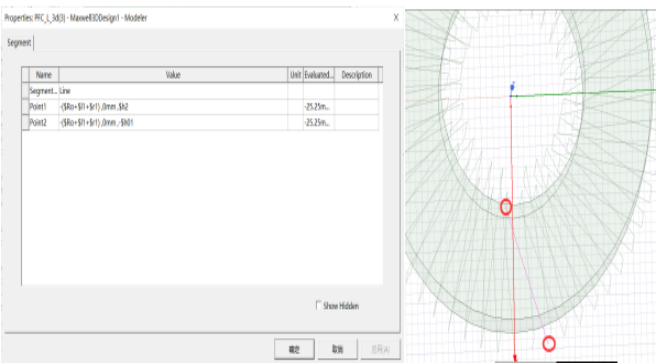The width and height of the screenshot is (656, 363).
Task: Click the lower red circle marker
Action: (549, 344)
